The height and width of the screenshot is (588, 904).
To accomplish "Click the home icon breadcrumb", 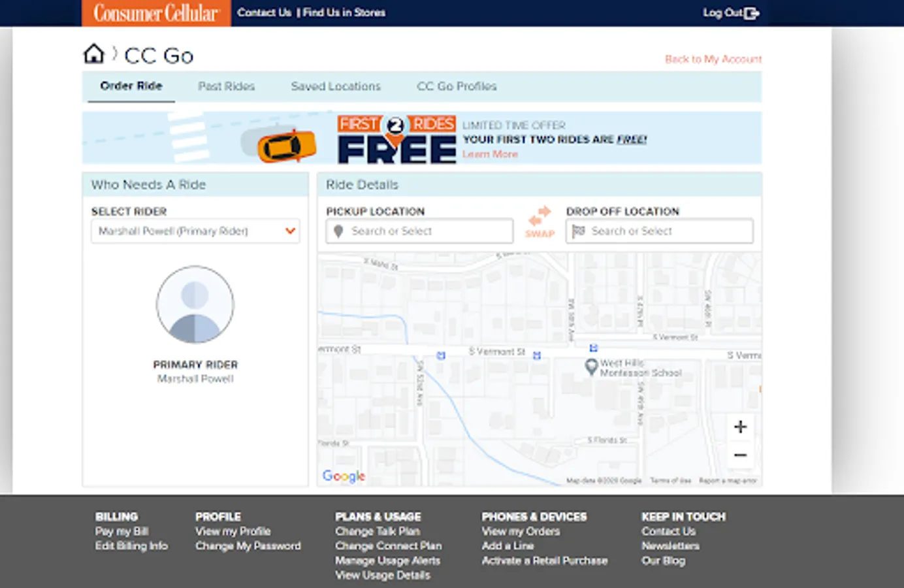I will click(94, 54).
